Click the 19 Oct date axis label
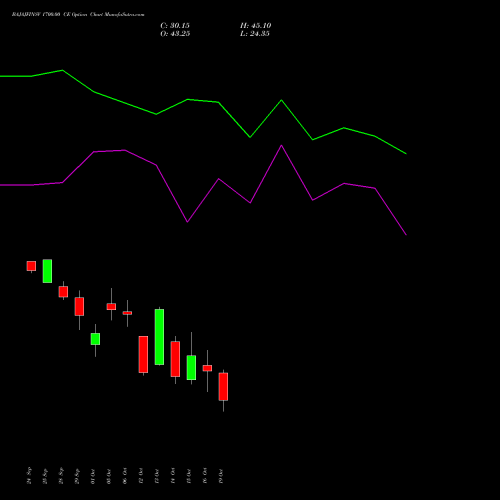This screenshot has height=500, width=500. [221, 476]
